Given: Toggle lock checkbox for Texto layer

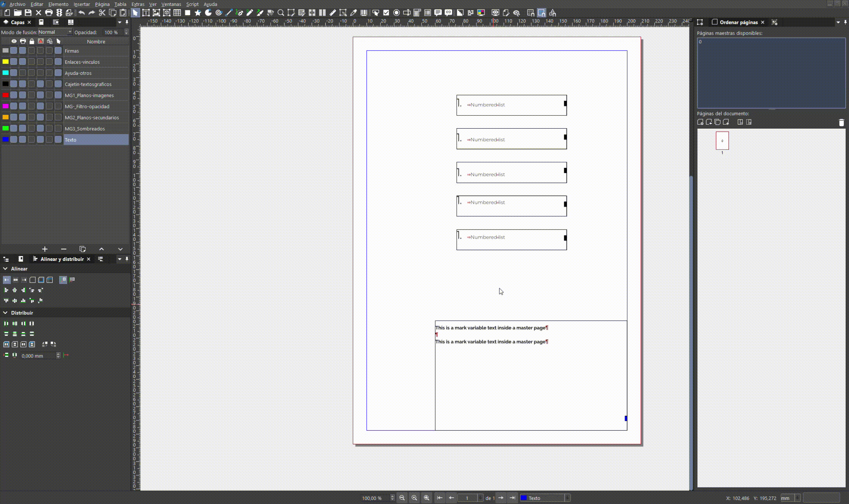Looking at the screenshot, I should [32, 140].
